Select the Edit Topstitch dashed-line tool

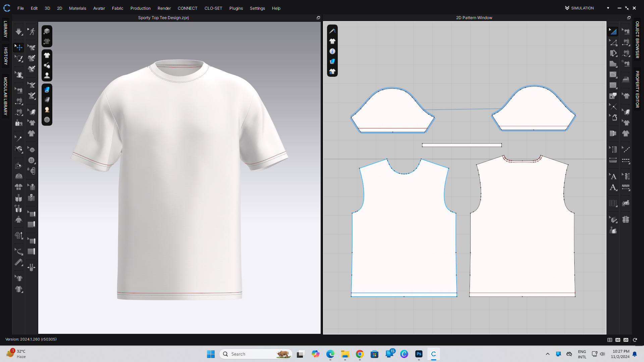626,149
